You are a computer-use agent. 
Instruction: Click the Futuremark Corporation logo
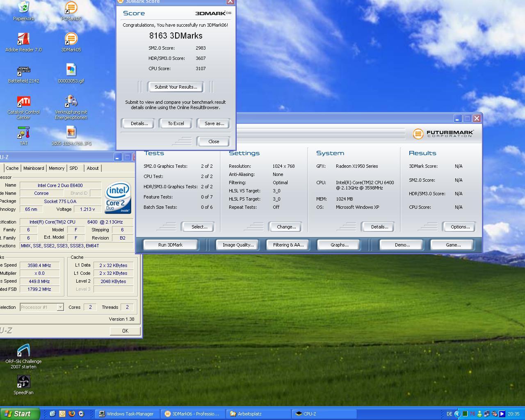(x=443, y=134)
